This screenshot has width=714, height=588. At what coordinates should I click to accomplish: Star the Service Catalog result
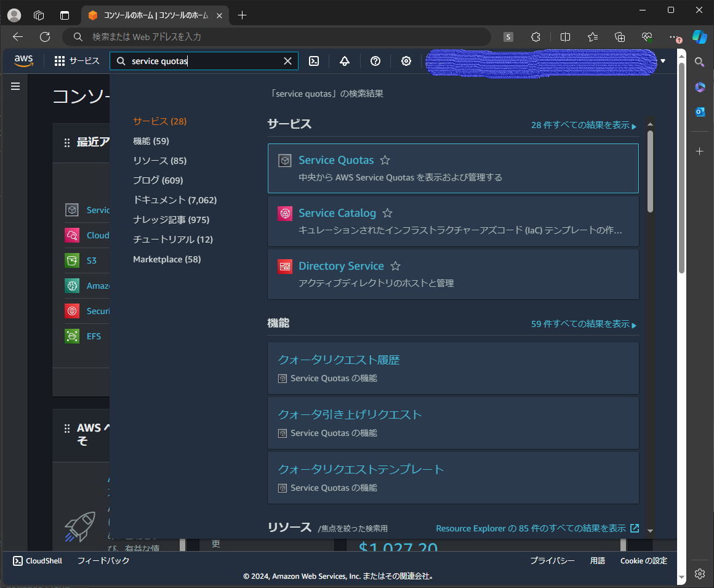[x=387, y=213]
